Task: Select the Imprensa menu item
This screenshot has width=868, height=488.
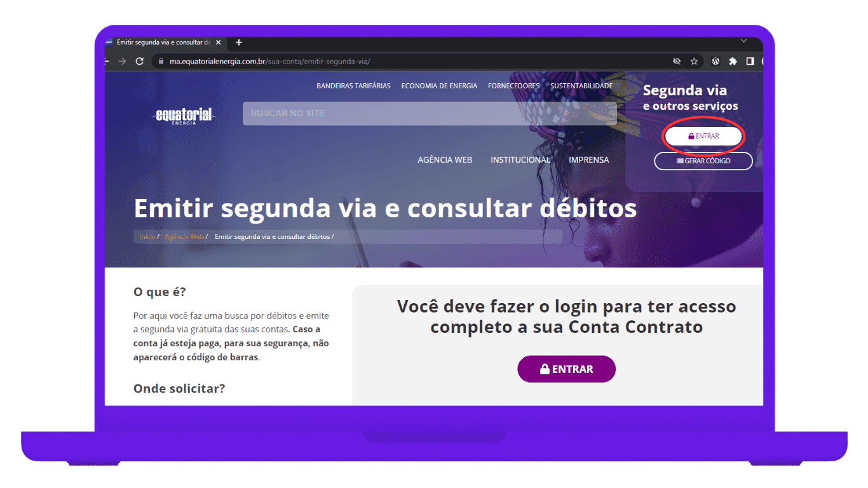Action: [x=588, y=160]
